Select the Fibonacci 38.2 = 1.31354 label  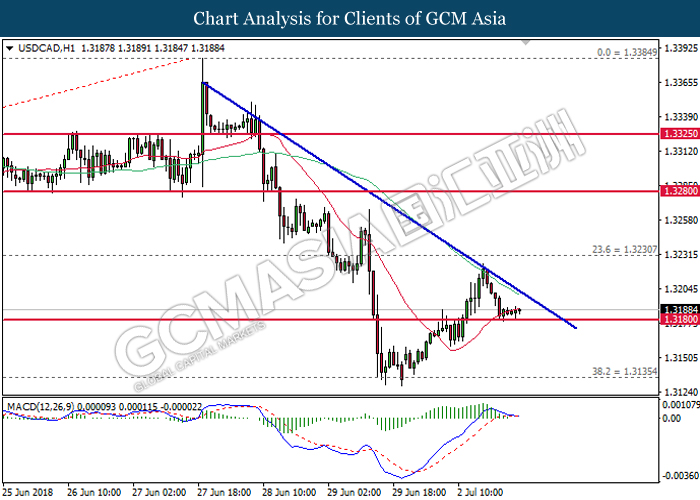625,371
